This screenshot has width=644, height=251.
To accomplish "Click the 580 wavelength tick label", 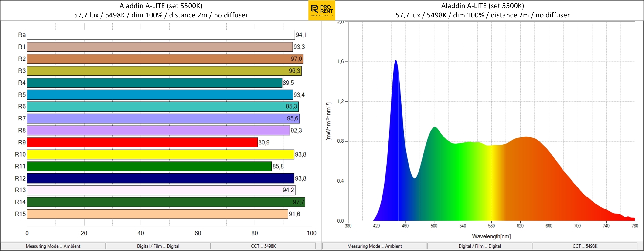I will click(491, 226).
